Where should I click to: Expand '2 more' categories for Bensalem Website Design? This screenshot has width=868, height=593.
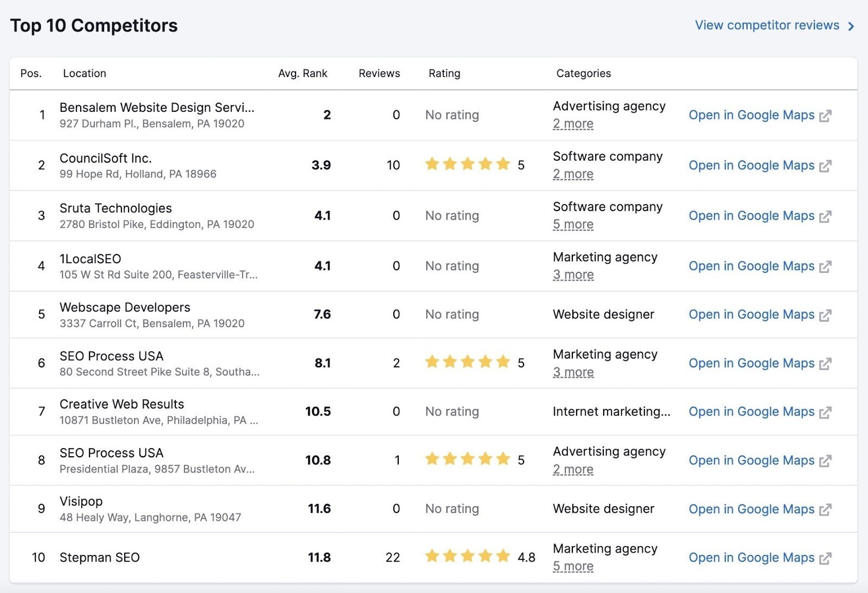click(573, 124)
